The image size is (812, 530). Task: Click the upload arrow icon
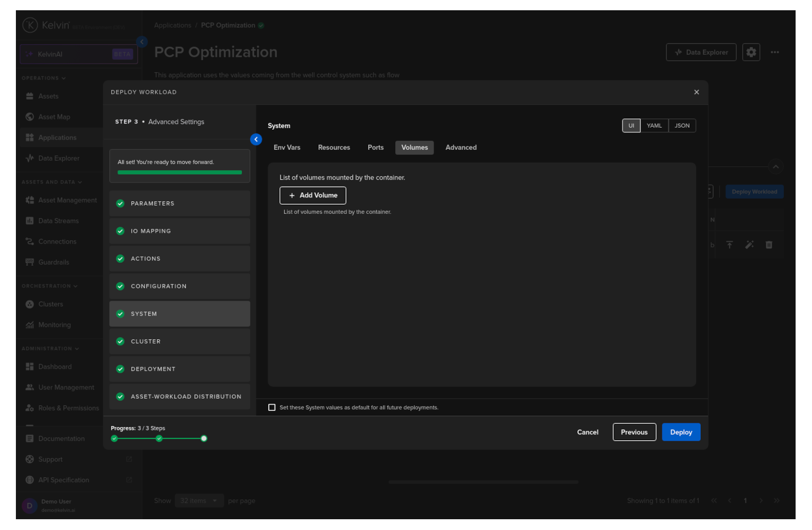[729, 245]
